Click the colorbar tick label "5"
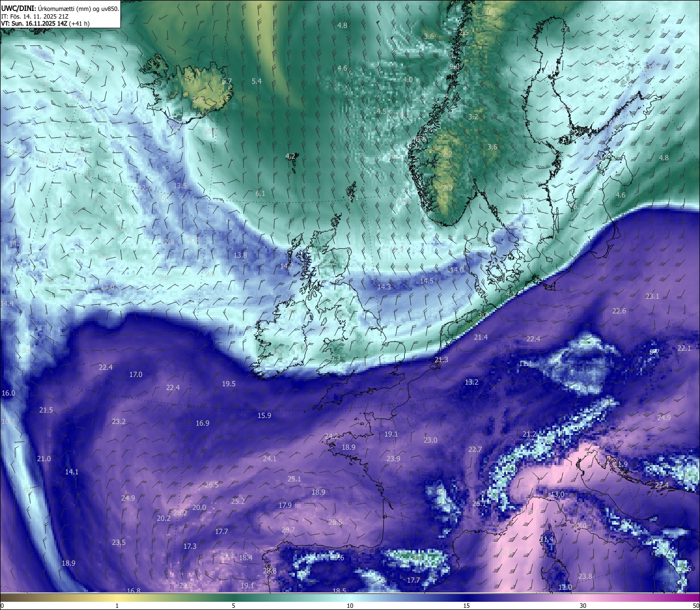This screenshot has height=610, width=700. (234, 606)
